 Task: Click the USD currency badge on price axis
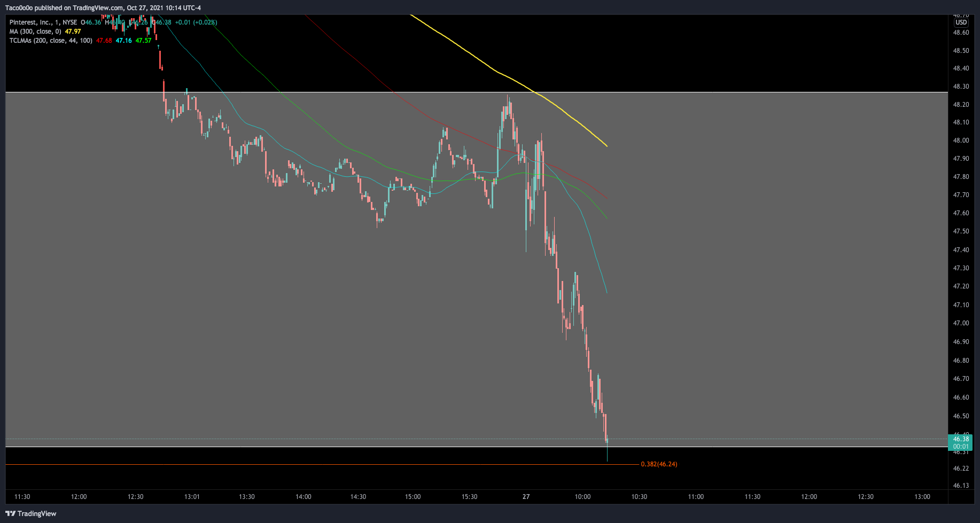961,22
